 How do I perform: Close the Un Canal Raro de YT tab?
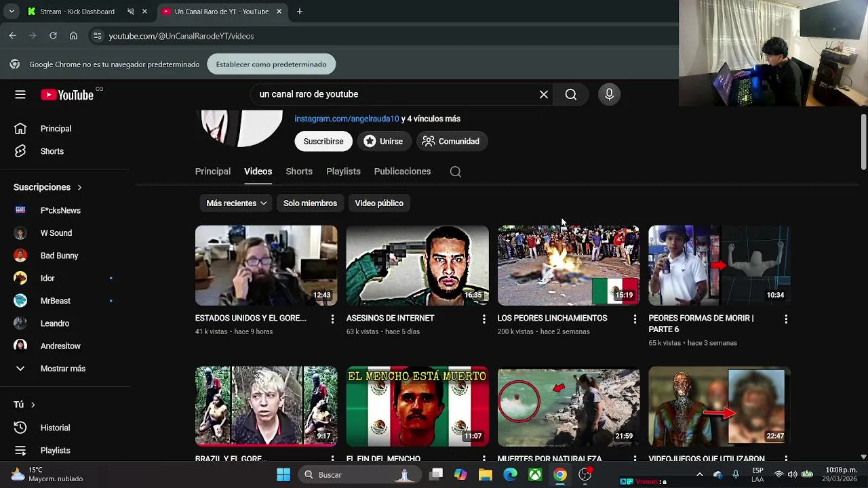click(x=279, y=12)
